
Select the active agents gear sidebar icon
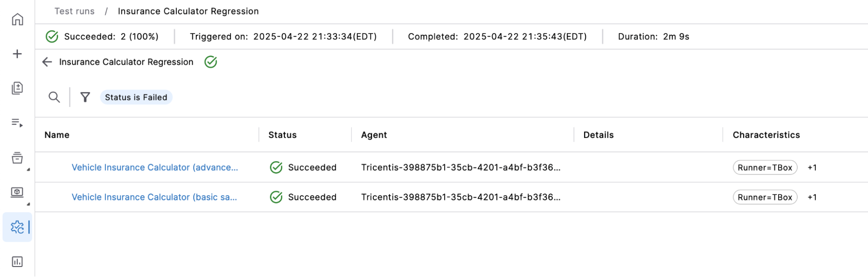(x=17, y=227)
